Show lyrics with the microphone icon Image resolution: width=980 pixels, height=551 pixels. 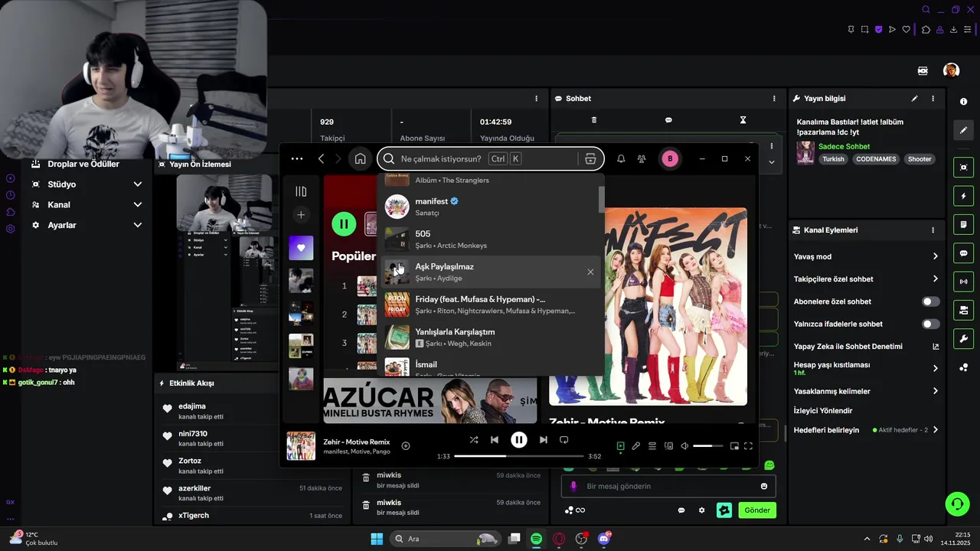[636, 446]
